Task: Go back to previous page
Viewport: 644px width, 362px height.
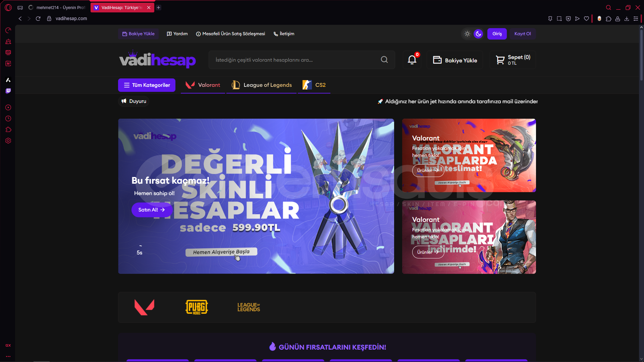Action: 20,18
